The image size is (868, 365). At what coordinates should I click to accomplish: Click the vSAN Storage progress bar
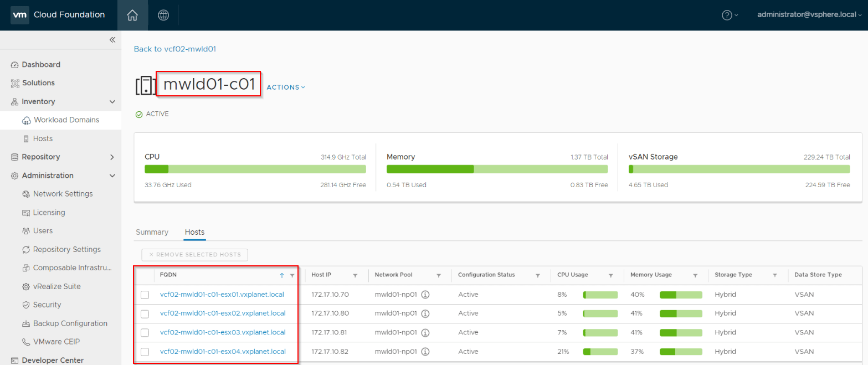pos(739,169)
